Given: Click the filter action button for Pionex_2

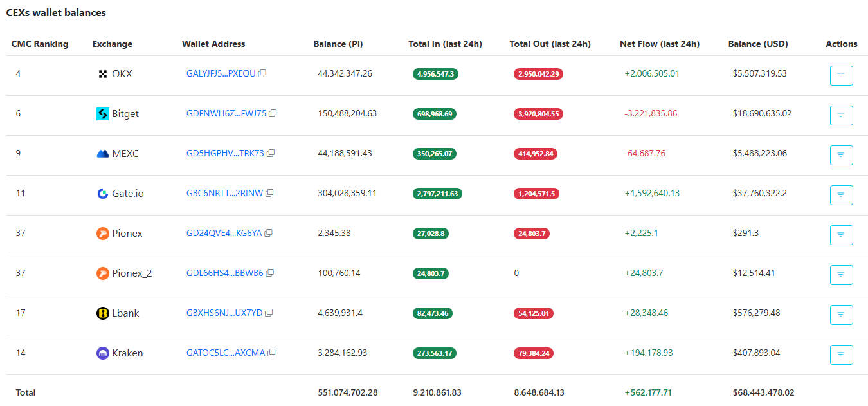Looking at the screenshot, I should coord(841,275).
